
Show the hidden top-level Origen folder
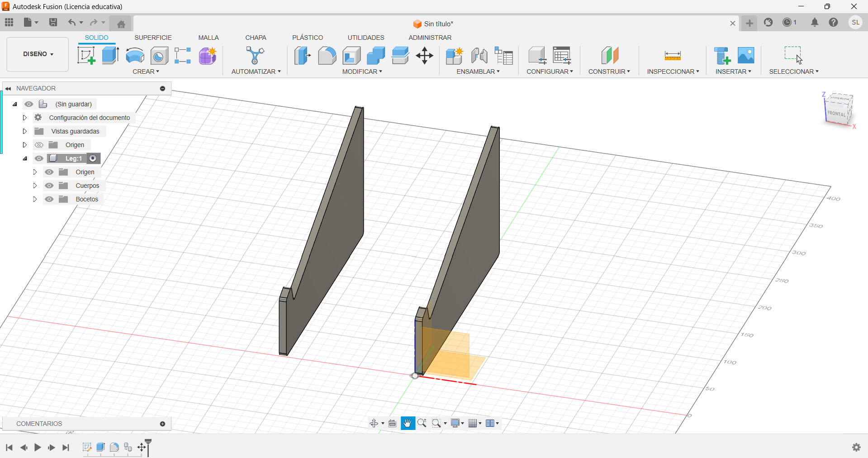[39, 145]
